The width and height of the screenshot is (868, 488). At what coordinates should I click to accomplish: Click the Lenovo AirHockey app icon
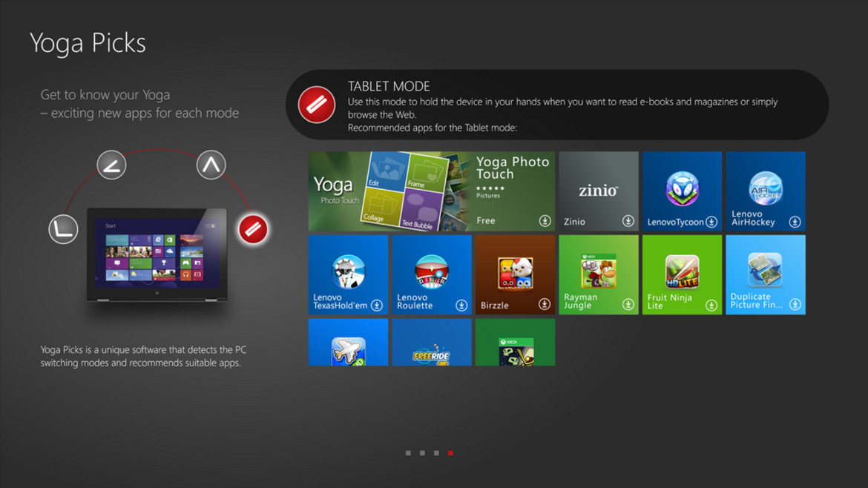766,188
